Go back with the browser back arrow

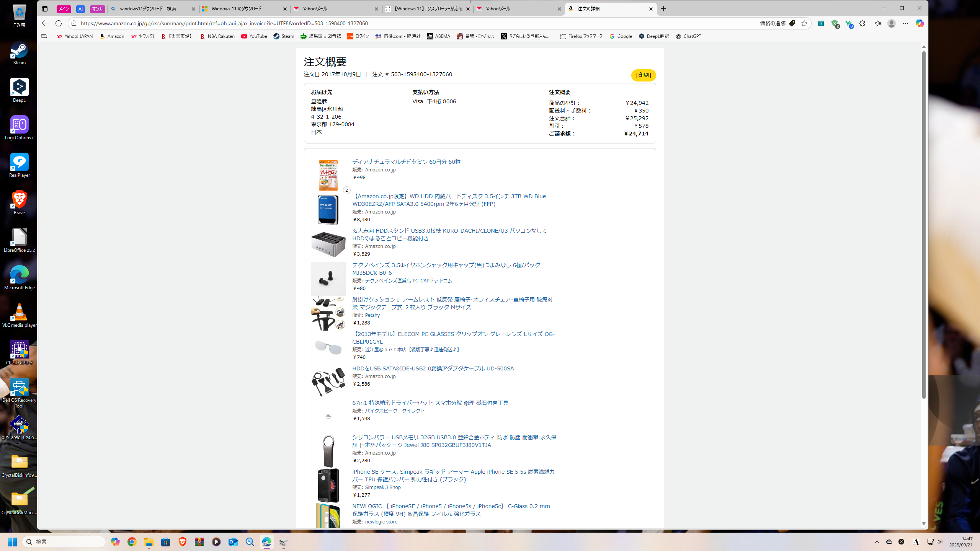[45, 23]
